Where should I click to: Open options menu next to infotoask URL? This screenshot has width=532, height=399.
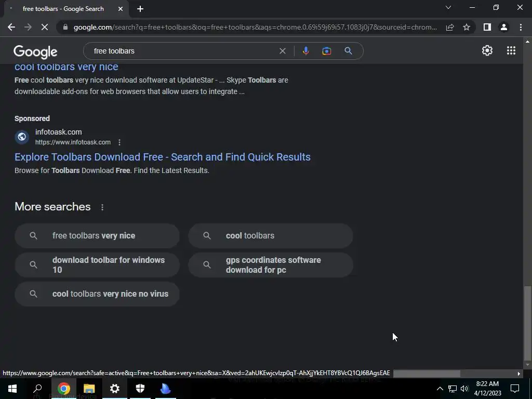[x=119, y=142]
